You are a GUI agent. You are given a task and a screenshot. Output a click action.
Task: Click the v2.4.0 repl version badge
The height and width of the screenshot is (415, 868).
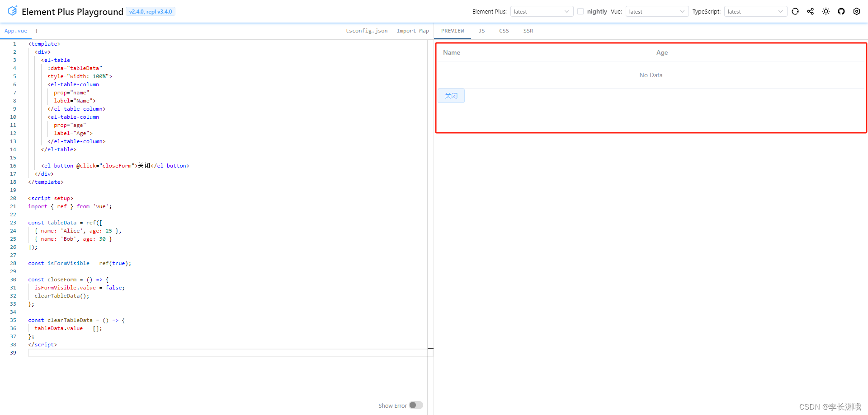pos(151,12)
